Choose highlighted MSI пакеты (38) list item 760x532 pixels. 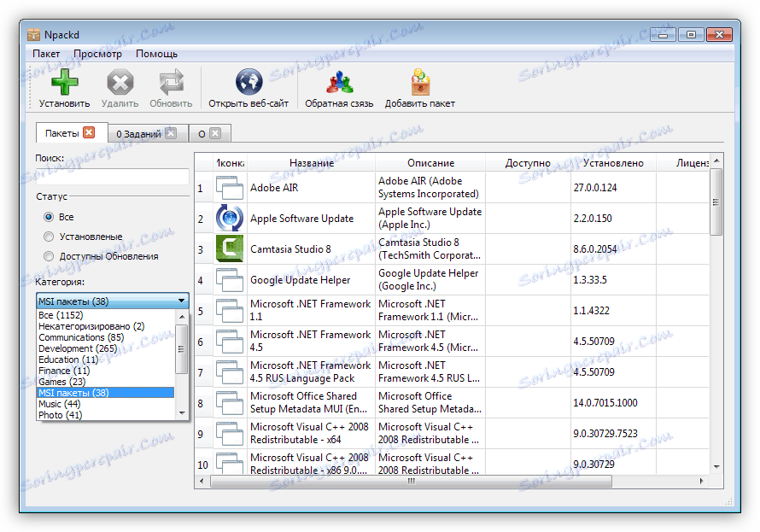pyautogui.click(x=106, y=393)
